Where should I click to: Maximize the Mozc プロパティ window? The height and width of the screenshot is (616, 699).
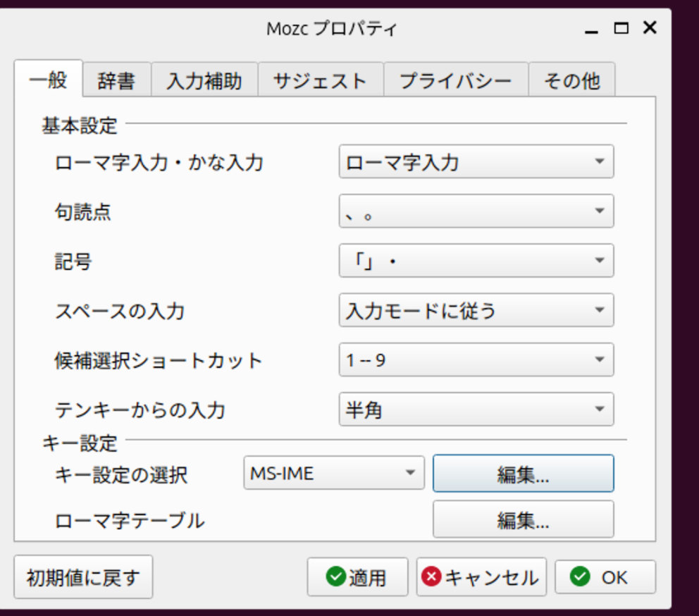coord(621,28)
